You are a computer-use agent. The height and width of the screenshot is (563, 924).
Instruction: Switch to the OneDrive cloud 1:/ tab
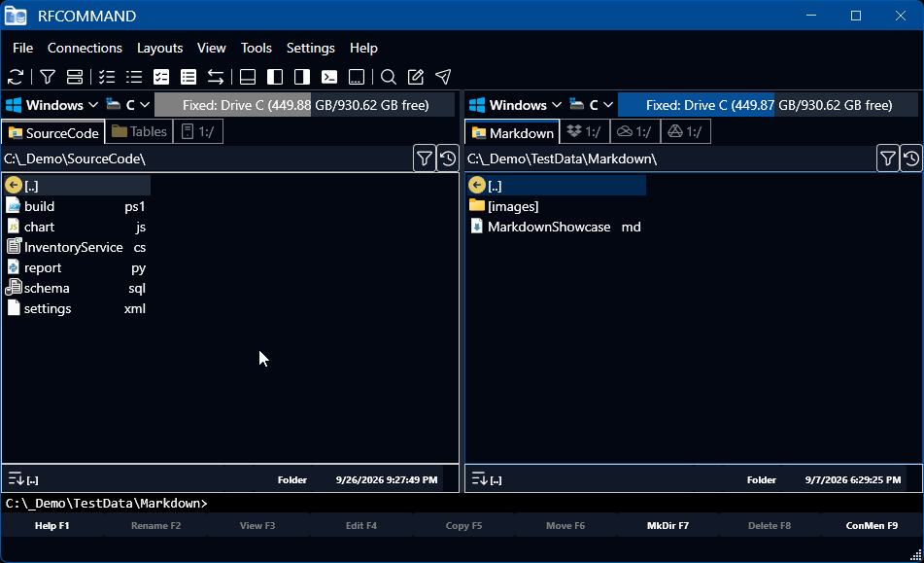pos(634,131)
